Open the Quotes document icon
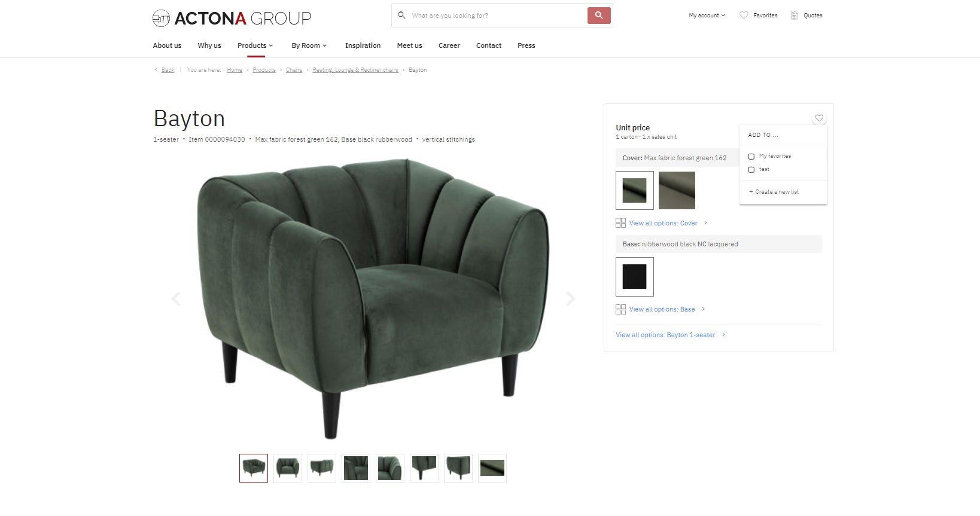Viewport: 980px width, 516px height. point(794,16)
